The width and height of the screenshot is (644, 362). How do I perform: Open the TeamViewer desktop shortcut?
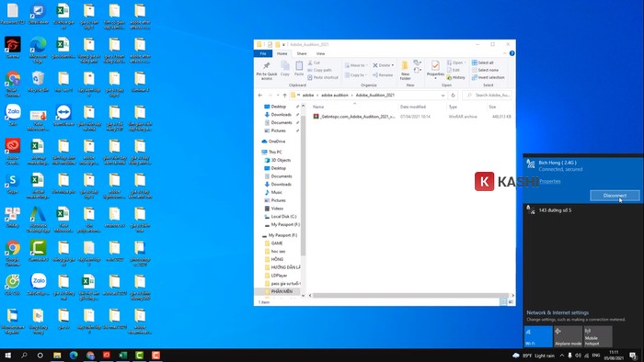[63, 115]
